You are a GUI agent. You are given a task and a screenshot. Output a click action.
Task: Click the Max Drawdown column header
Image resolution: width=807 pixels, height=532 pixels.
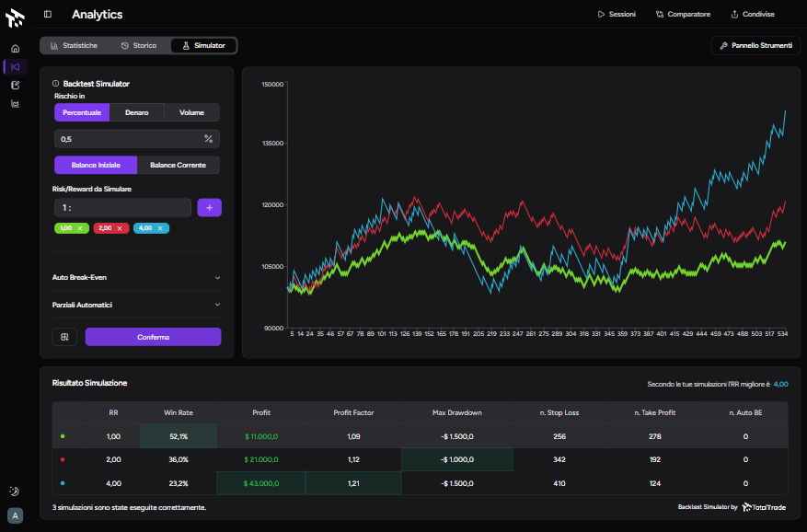(x=457, y=412)
